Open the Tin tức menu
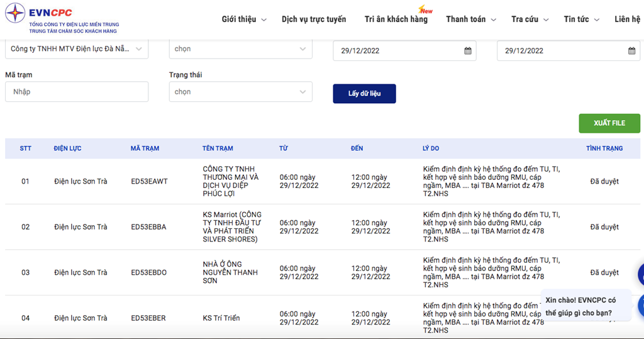Image resolution: width=644 pixels, height=339 pixels. click(582, 19)
